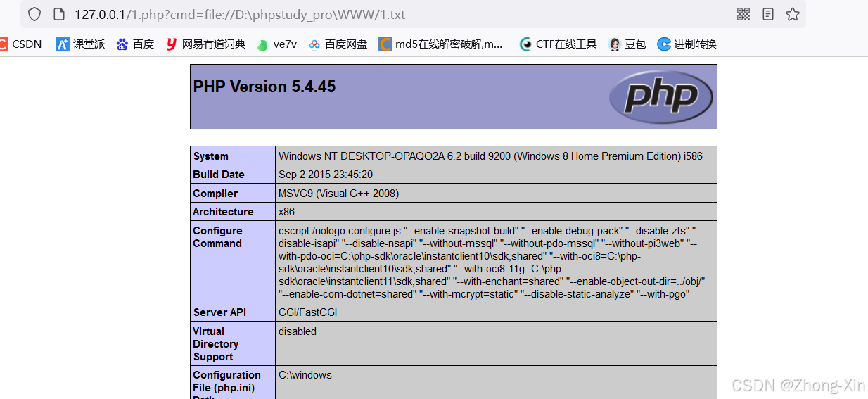Image resolution: width=868 pixels, height=399 pixels.
Task: Click the C:\windows path value
Action: (x=305, y=375)
